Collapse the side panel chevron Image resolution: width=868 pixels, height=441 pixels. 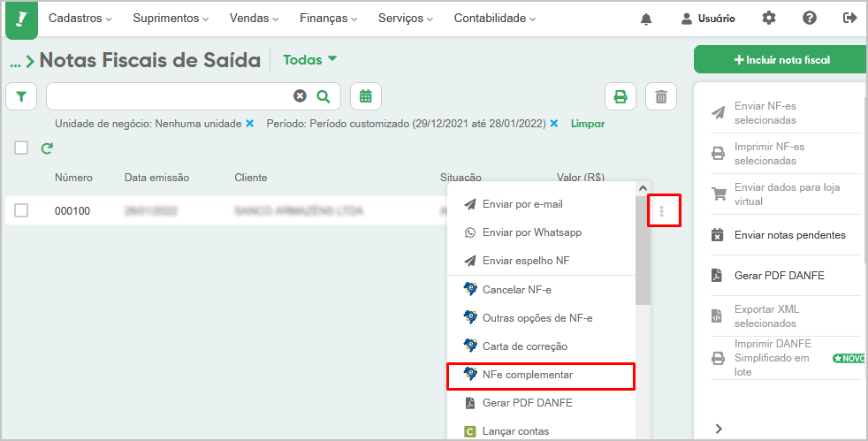click(x=719, y=429)
